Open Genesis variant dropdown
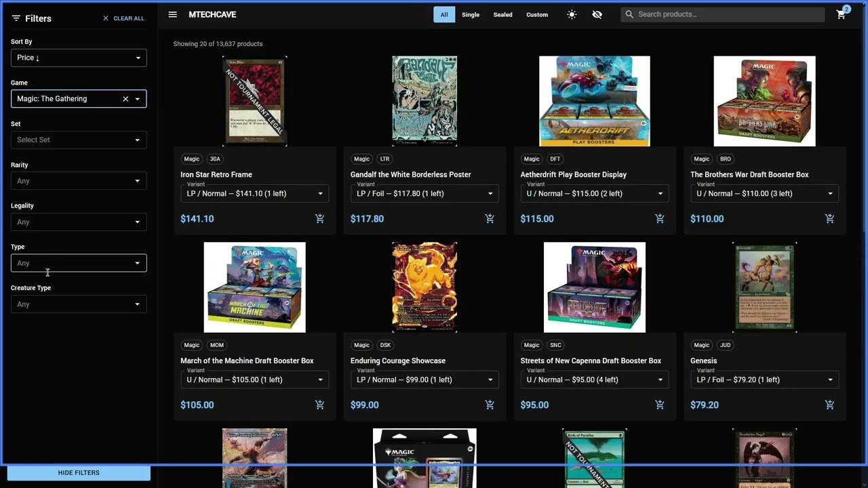 [x=764, y=380]
